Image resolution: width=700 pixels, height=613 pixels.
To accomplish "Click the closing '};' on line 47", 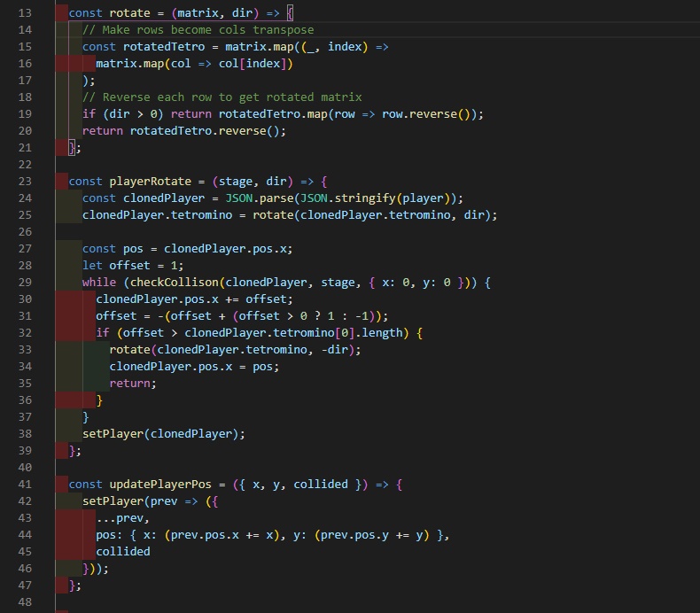I will coord(75,586).
